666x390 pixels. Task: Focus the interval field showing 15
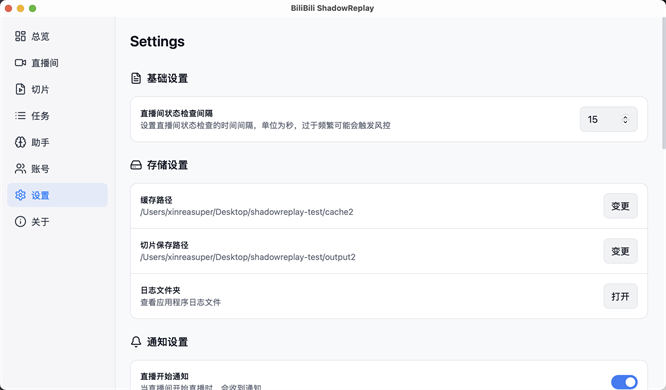click(x=608, y=119)
